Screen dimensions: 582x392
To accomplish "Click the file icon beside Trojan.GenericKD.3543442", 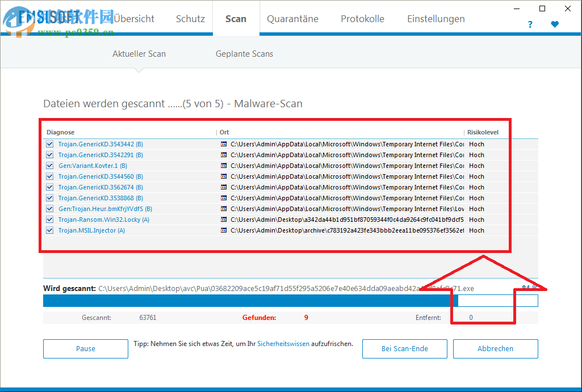I will pos(223,144).
